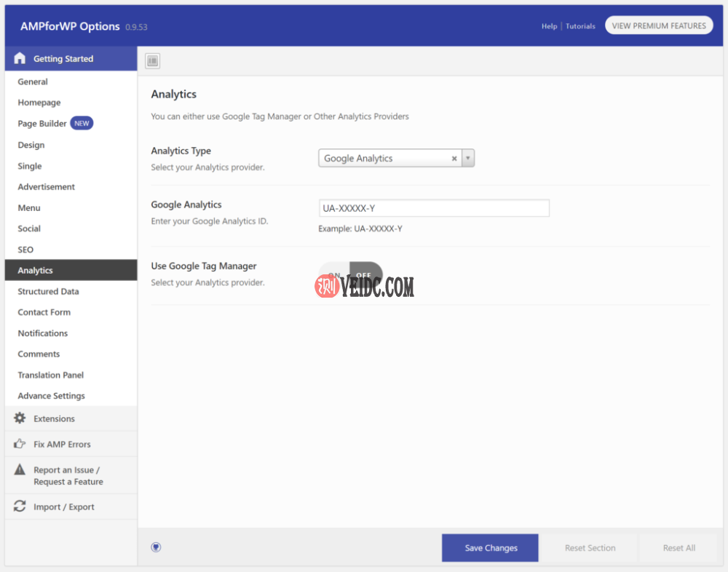Open the Analytics Type dropdown arrow
This screenshot has height=572, width=728.
[x=468, y=159]
